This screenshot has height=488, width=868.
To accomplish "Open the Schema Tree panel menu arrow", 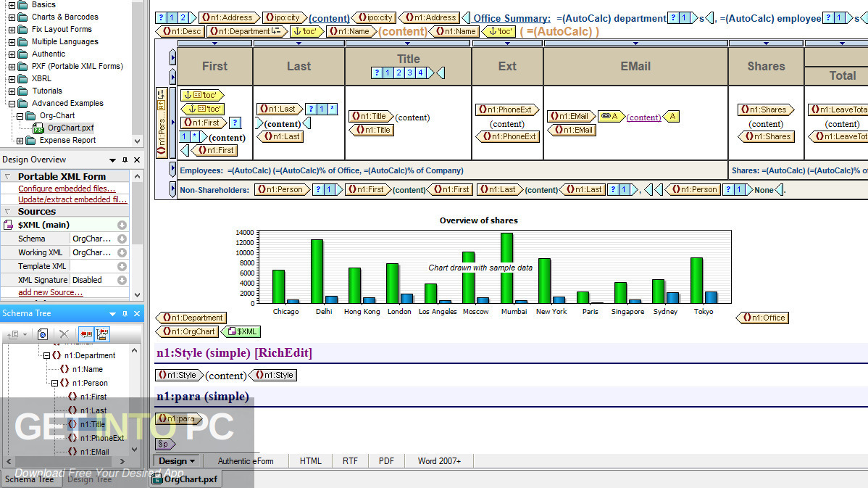I will 112,313.
